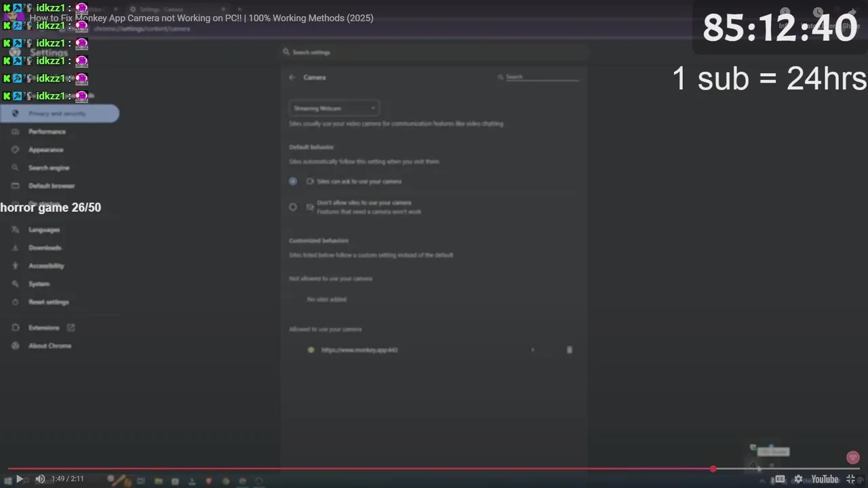Click the Default browser window icon

point(16,186)
